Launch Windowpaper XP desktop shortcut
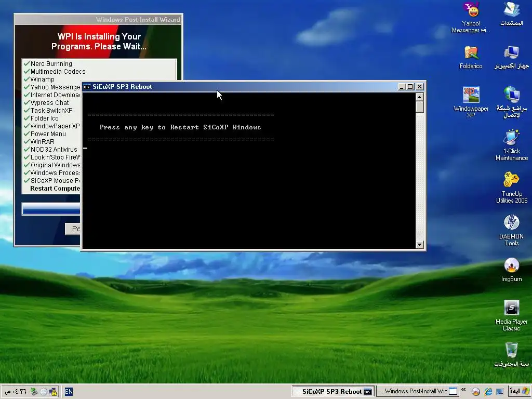Viewport: 532px width, 399px height. 471,102
